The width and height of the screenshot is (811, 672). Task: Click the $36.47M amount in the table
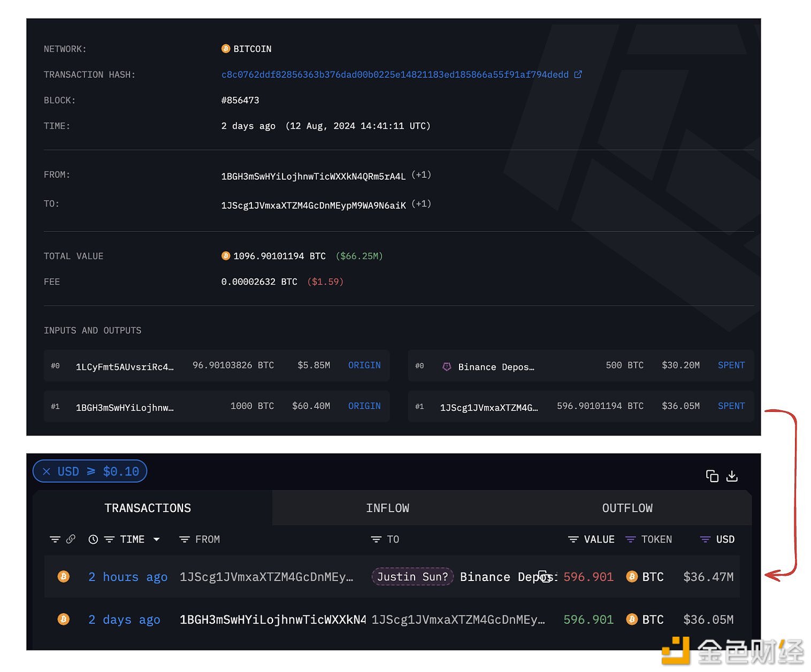(x=708, y=577)
